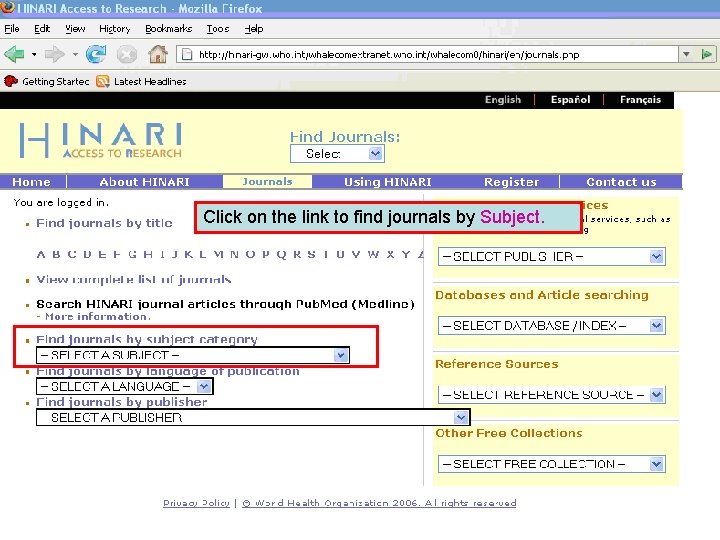Image resolution: width=720 pixels, height=540 pixels.
Task: Open the SELECT A PUBLISHER dropdown
Action: (x=253, y=417)
